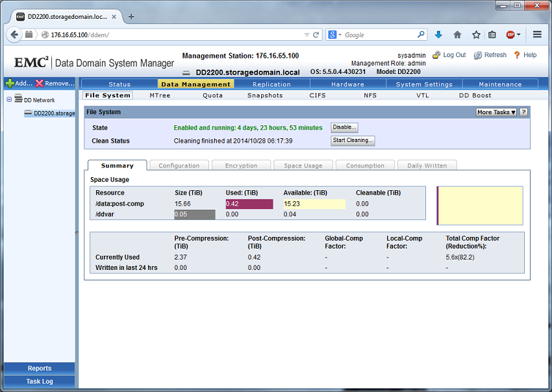
Task: Open the More Tasks dropdown
Action: point(496,112)
